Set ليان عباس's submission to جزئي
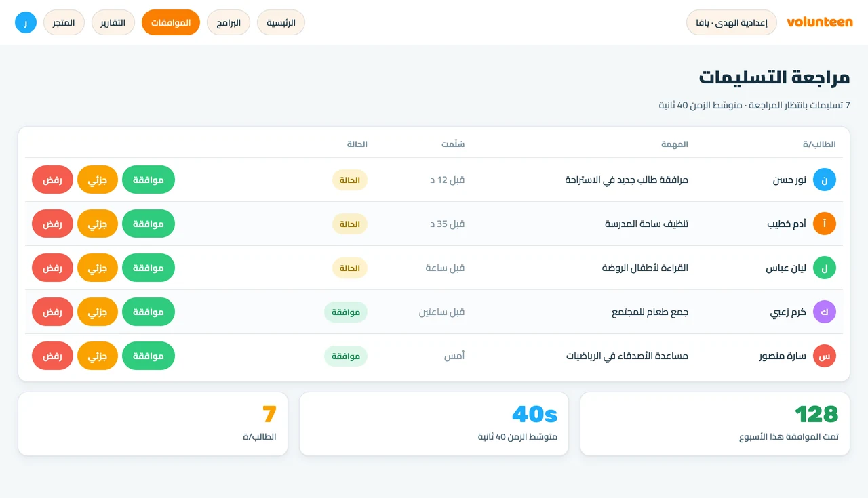The width and height of the screenshot is (868, 498). (x=98, y=268)
